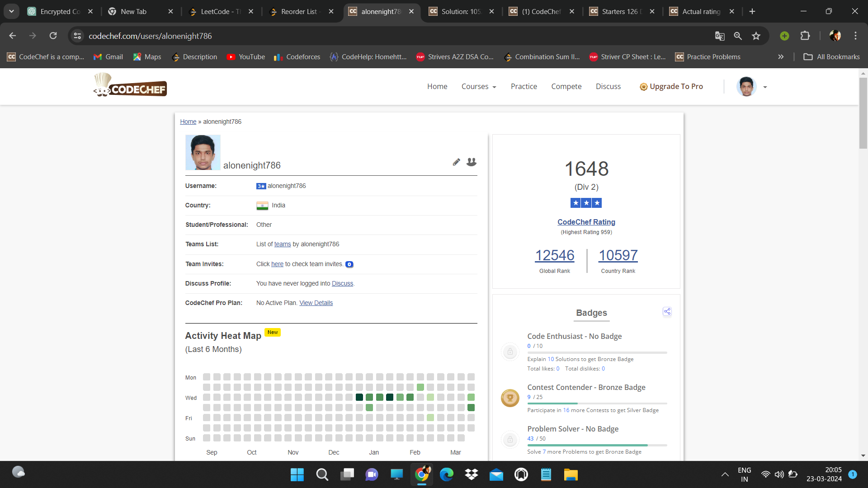Viewport: 868px width, 488px height.
Task: Click the Google Lens search icon in the address bar
Action: point(738,36)
